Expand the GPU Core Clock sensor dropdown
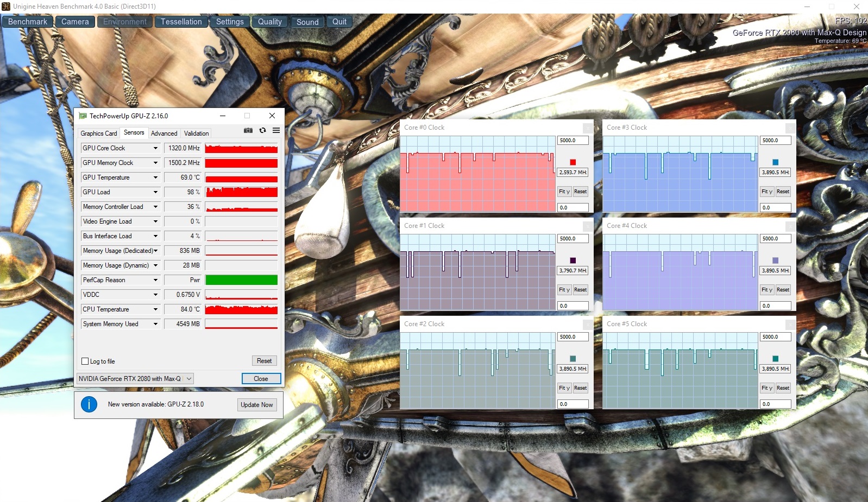This screenshot has width=868, height=502. click(x=155, y=148)
